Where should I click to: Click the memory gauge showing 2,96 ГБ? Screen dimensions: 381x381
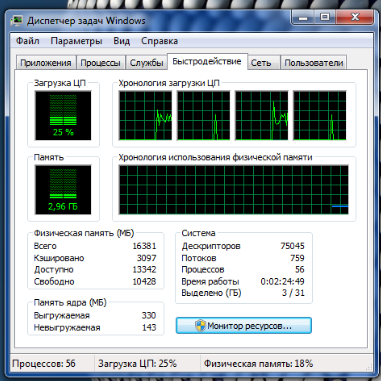pyautogui.click(x=63, y=190)
